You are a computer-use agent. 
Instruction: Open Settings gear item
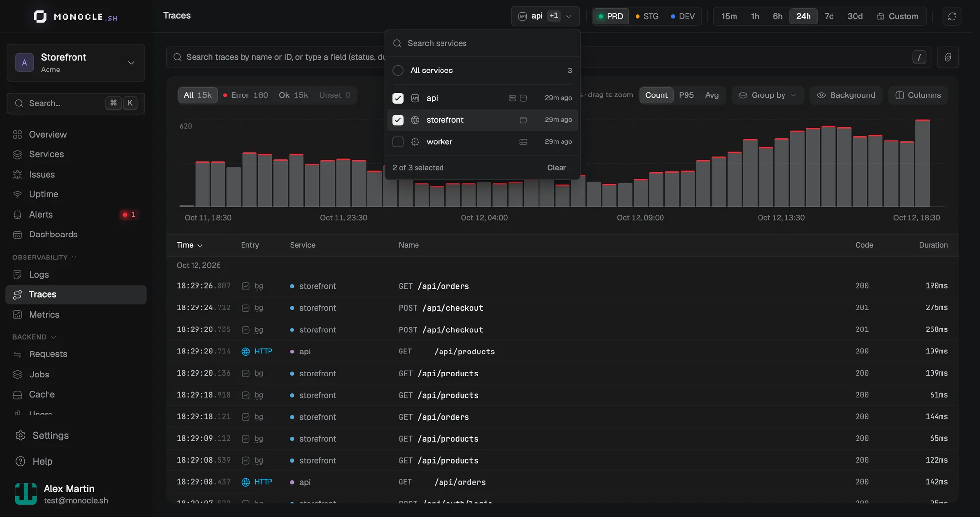[76, 435]
